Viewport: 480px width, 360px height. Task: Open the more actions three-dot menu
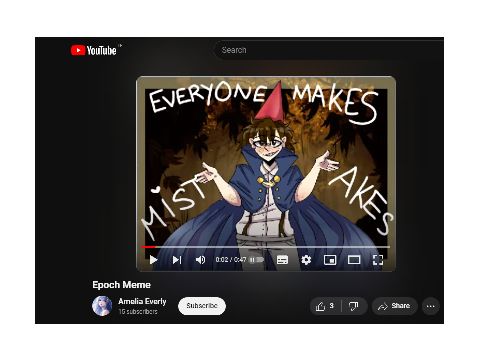(x=431, y=306)
